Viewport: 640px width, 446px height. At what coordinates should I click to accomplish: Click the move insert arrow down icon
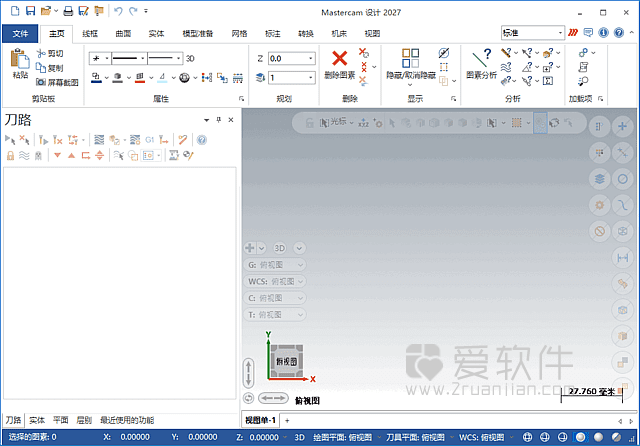58,155
